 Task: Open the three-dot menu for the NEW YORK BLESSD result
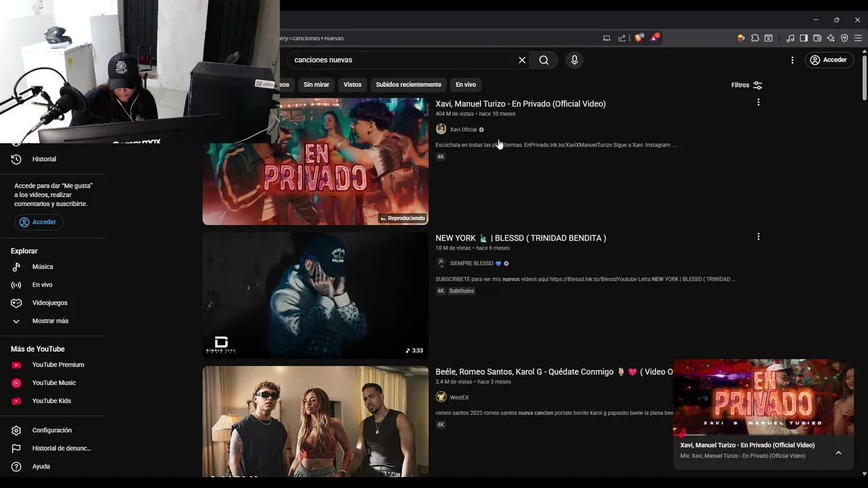point(758,237)
